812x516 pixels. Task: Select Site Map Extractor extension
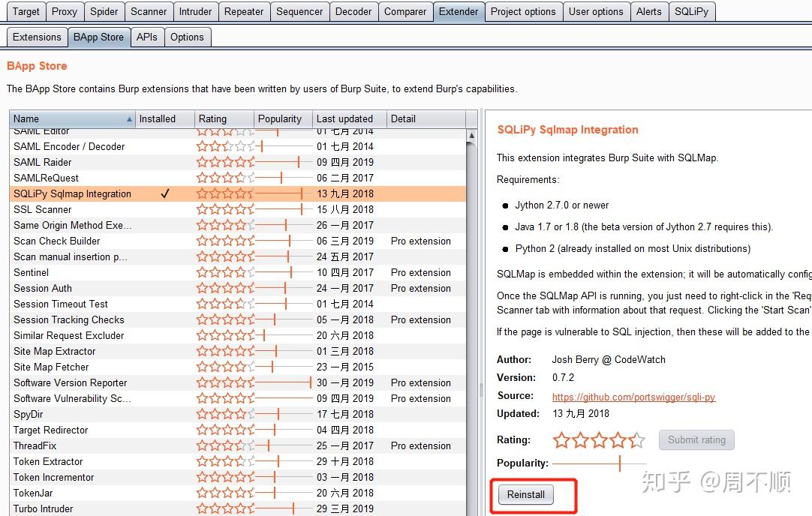(x=238, y=352)
